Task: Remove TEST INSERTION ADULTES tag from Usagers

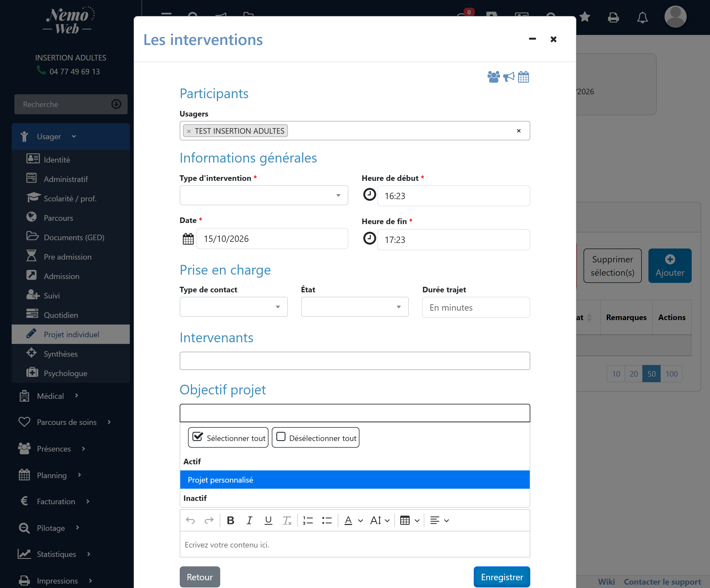Action: pos(189,131)
